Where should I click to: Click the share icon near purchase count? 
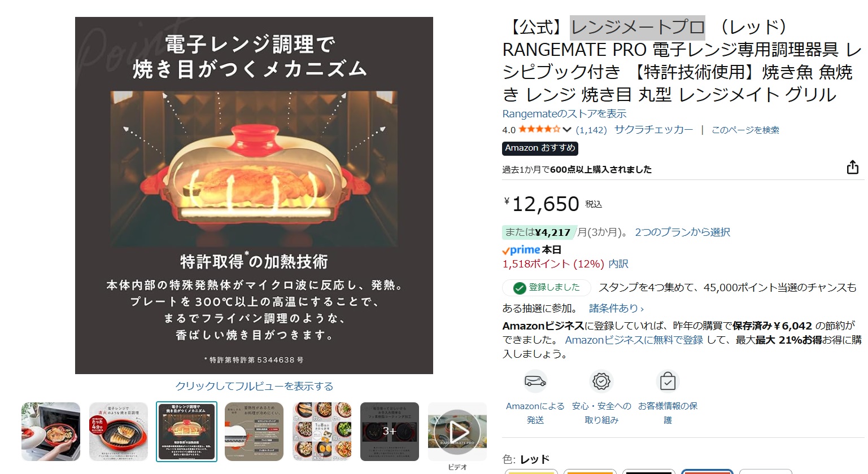[852, 168]
